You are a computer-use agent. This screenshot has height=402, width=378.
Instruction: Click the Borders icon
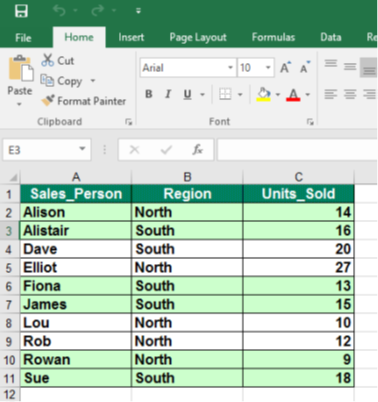click(x=225, y=94)
